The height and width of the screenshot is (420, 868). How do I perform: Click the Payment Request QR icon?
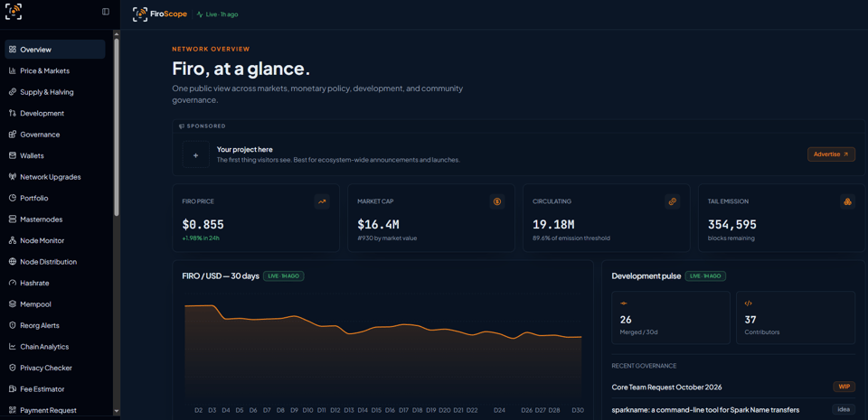click(x=12, y=410)
